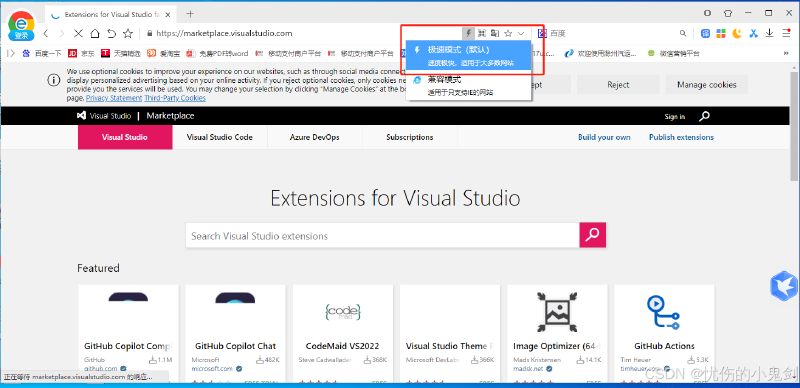Click the magnifier in the browser search box
Image resolution: width=800 pixels, height=388 pixels.
tap(683, 33)
